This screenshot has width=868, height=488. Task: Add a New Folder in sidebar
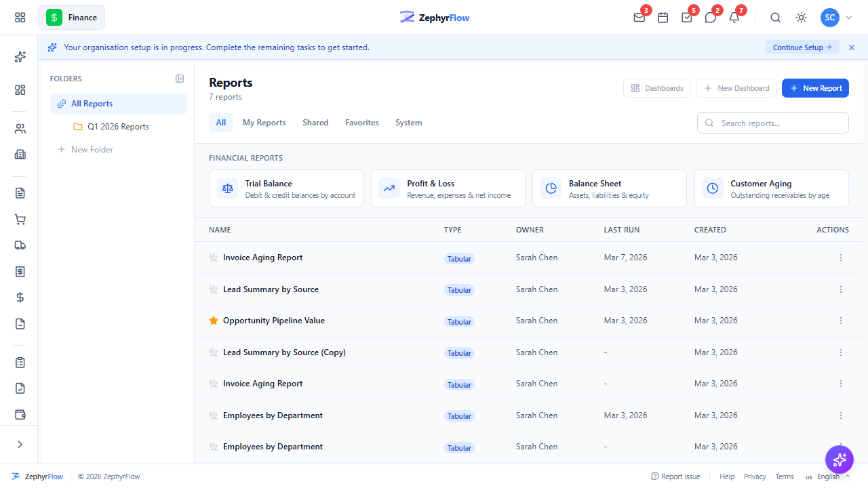(85, 150)
